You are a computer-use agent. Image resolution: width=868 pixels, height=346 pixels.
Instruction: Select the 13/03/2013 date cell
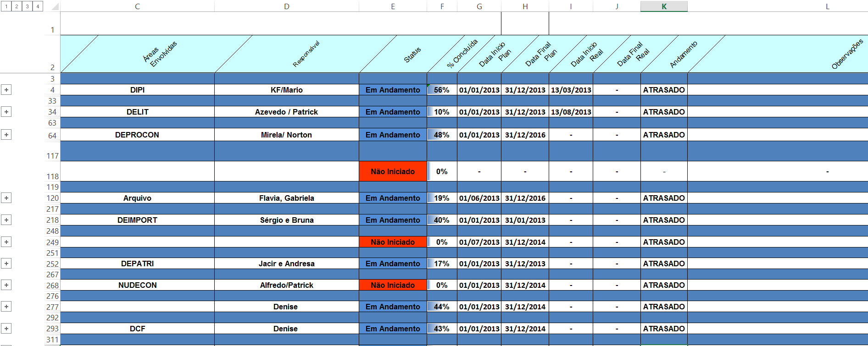pyautogui.click(x=571, y=90)
